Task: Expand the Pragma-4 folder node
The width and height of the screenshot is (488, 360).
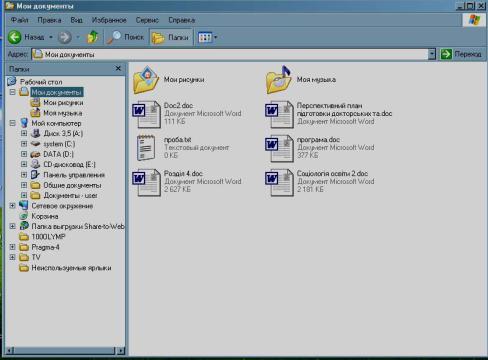Action: click(12, 247)
